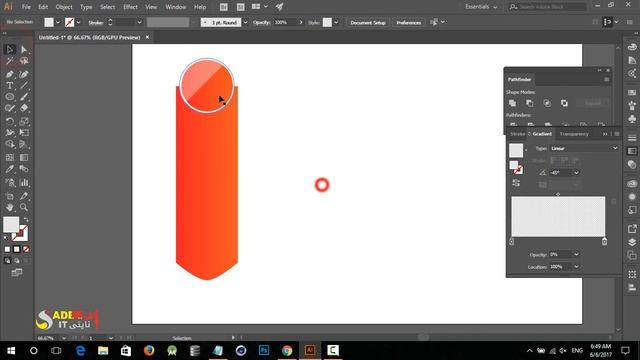The height and width of the screenshot is (360, 640).
Task: Pick the Eyedropper tool
Action: coord(10,169)
